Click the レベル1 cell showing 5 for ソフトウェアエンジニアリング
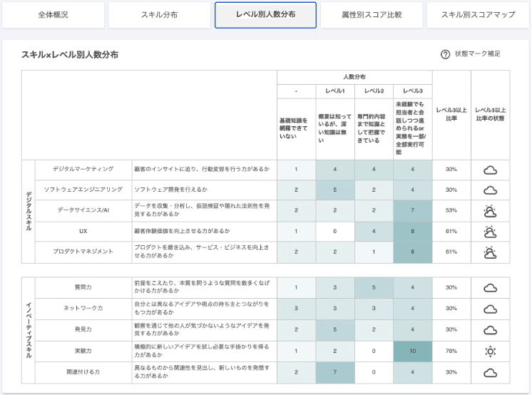Viewport: 532px width, 395px height. [335, 190]
